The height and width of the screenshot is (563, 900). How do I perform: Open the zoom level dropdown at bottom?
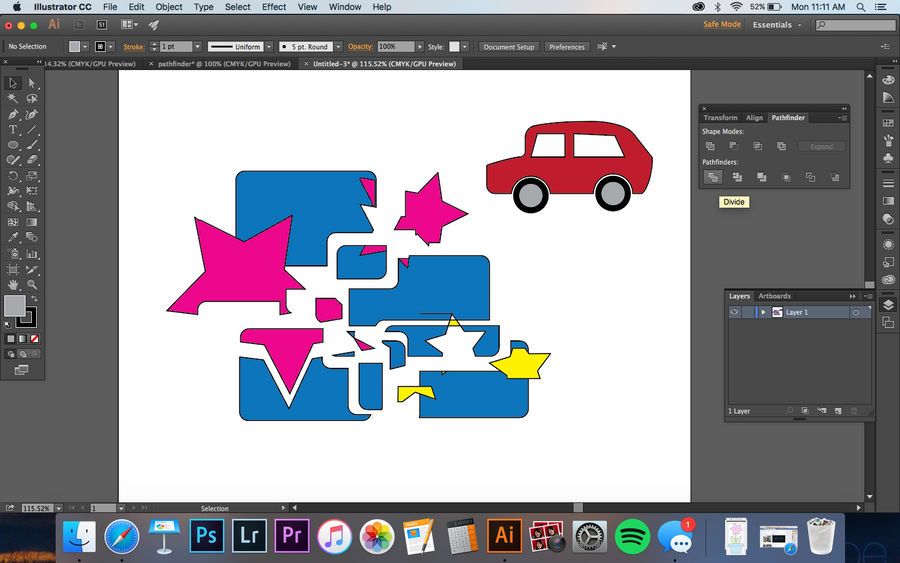59,508
